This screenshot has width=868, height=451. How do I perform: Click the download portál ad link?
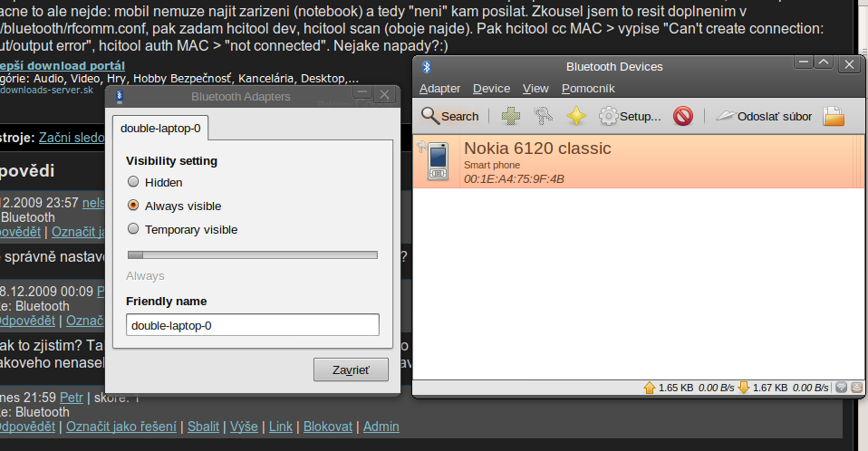coord(62,66)
